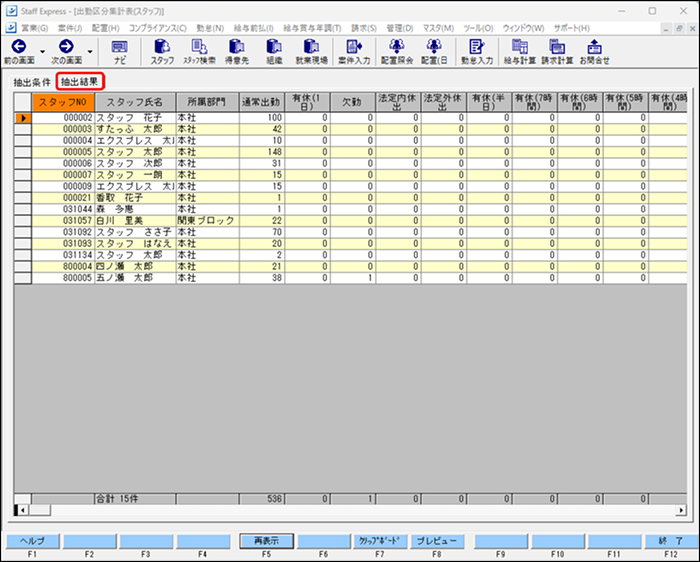Click the 通常出勤 column header
700x562 pixels.
(262, 102)
